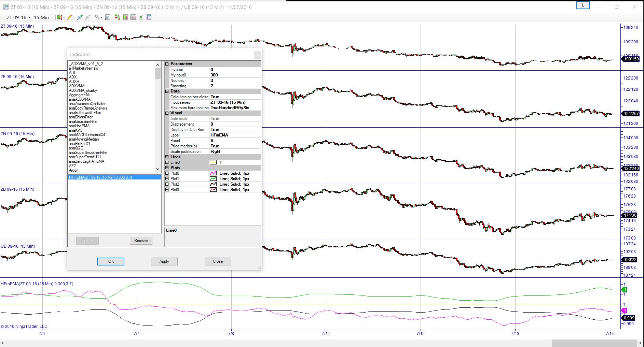Toggle Calculate on bar close value

(x=235, y=97)
